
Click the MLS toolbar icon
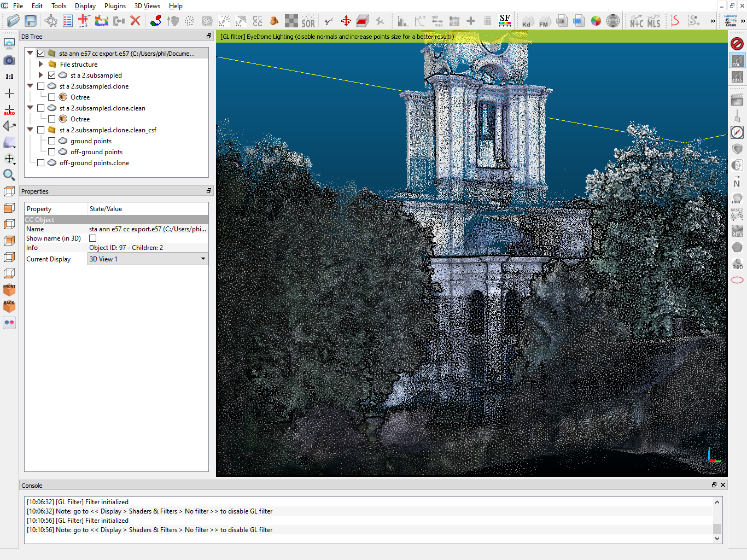coord(654,21)
